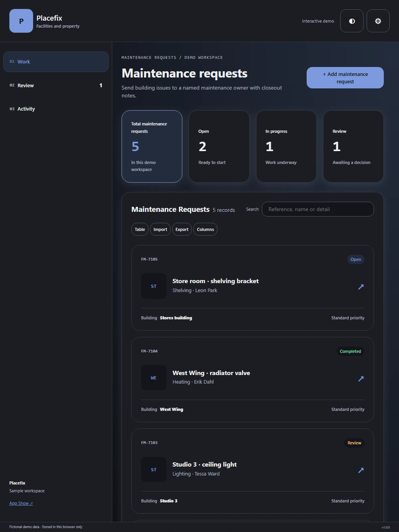Toggle the contrast theme button
Image resolution: width=399 pixels, height=532 pixels.
coord(352,21)
